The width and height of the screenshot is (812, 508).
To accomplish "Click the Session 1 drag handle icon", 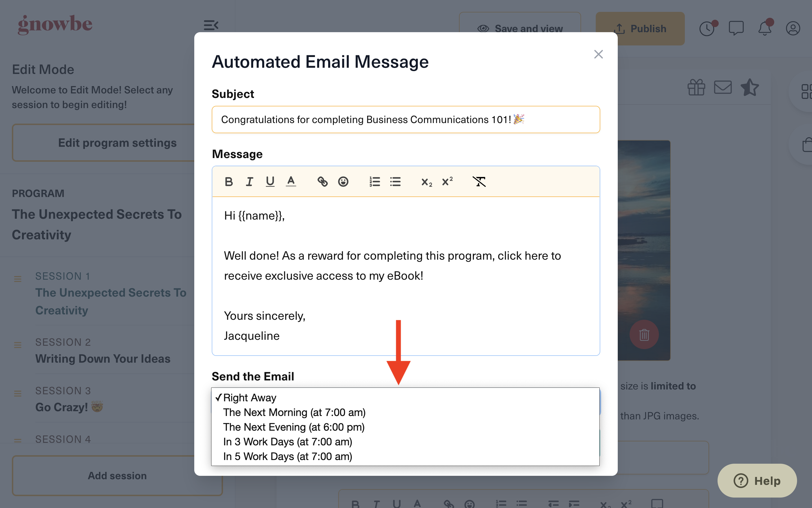I will (x=18, y=279).
